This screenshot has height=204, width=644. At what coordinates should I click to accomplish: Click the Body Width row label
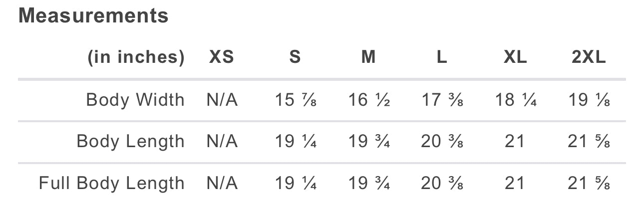pos(135,100)
